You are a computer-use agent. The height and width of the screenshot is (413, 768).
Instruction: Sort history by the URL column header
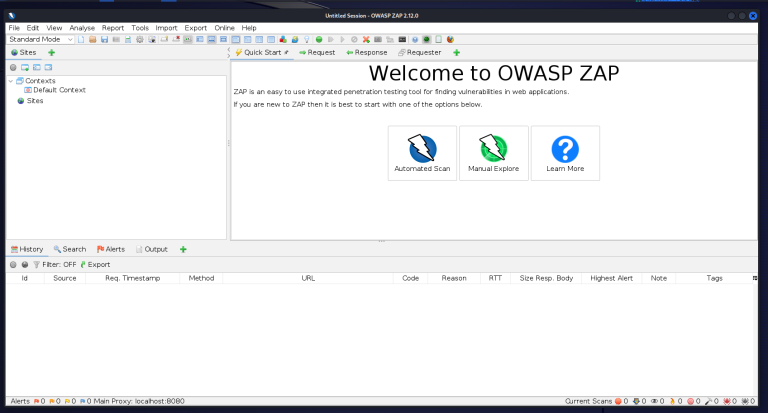(308, 278)
